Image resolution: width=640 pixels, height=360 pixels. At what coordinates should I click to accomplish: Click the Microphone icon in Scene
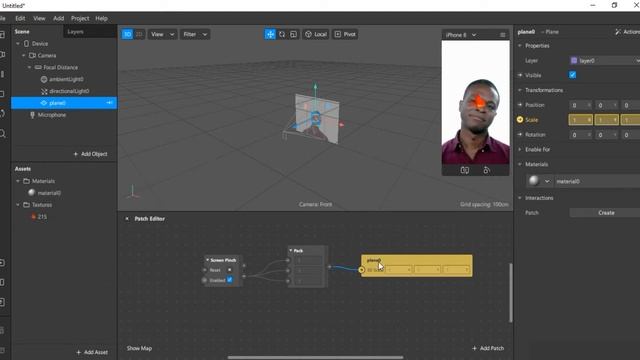(32, 115)
